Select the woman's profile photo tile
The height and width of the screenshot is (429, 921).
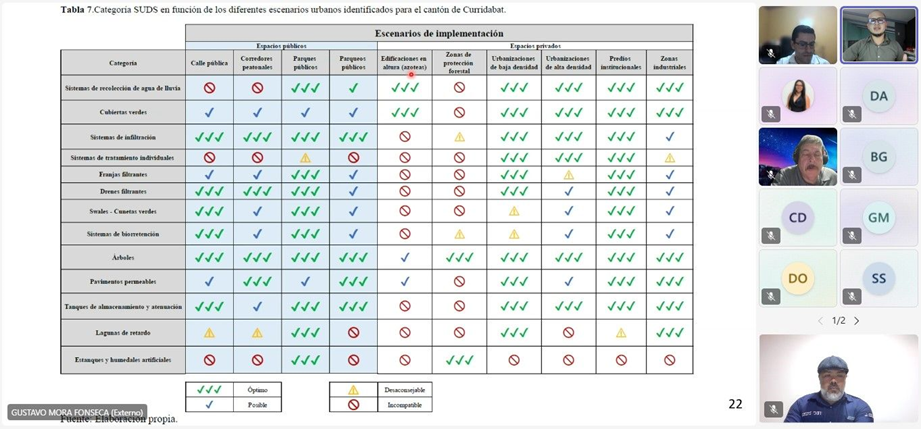coord(797,96)
